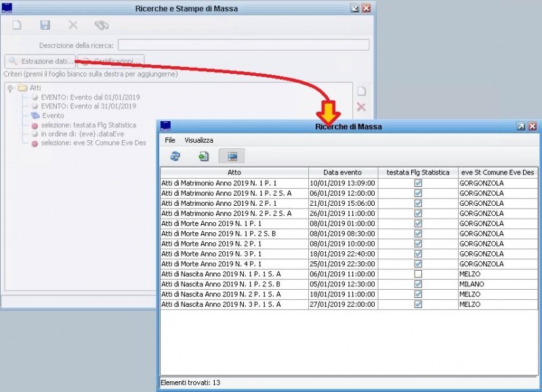Check the unchecked box for Nascita N. 1 P. 1 S. A
This screenshot has width=542, height=392.
point(418,274)
